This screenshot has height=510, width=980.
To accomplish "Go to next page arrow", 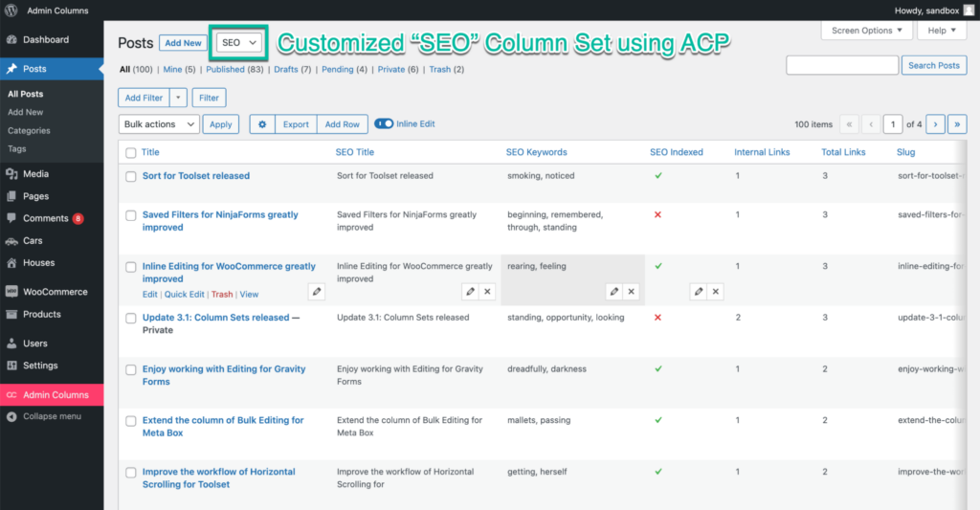I will (x=936, y=124).
